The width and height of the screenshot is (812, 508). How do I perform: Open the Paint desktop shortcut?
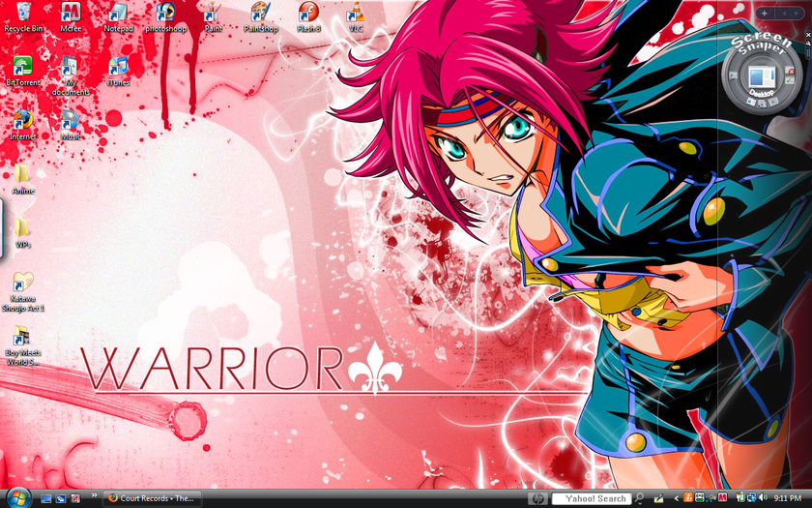213,16
